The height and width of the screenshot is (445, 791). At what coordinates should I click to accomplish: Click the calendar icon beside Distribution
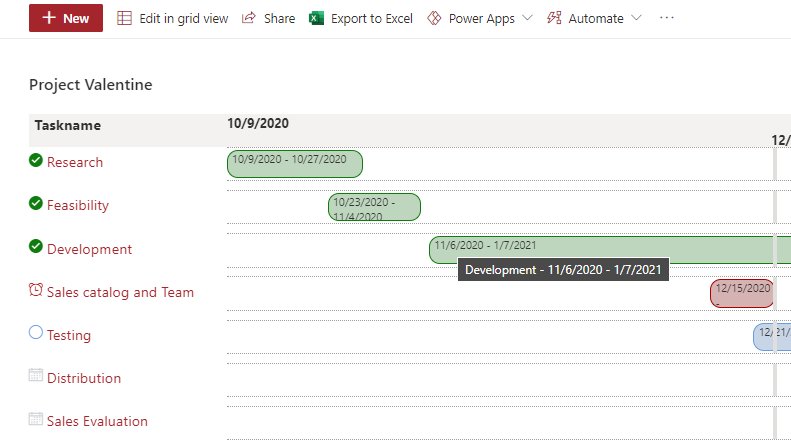[36, 375]
